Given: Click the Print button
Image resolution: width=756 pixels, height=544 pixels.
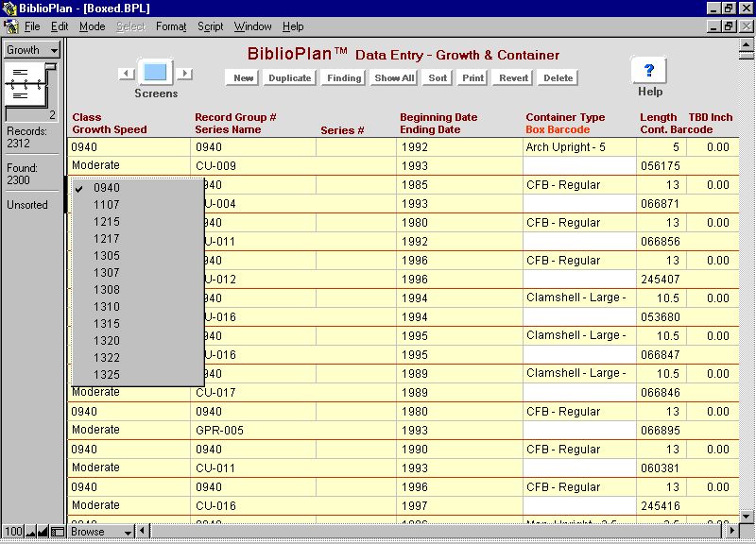Looking at the screenshot, I should (472, 78).
